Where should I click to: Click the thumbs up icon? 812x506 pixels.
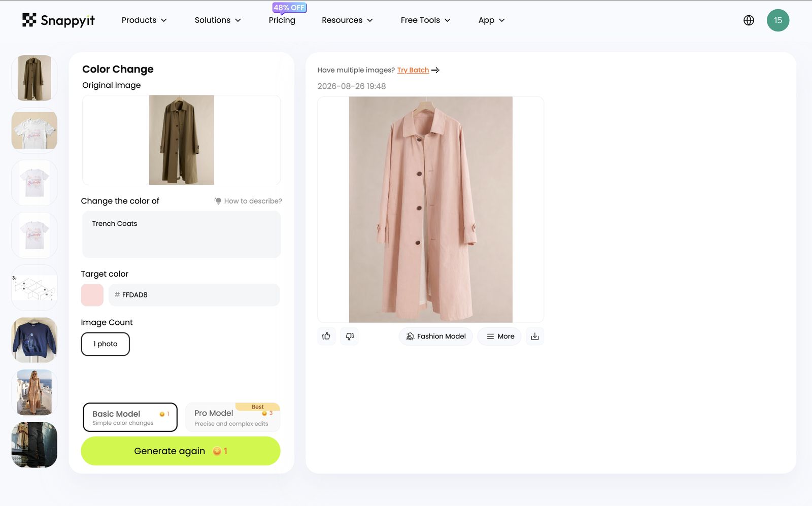click(x=326, y=336)
